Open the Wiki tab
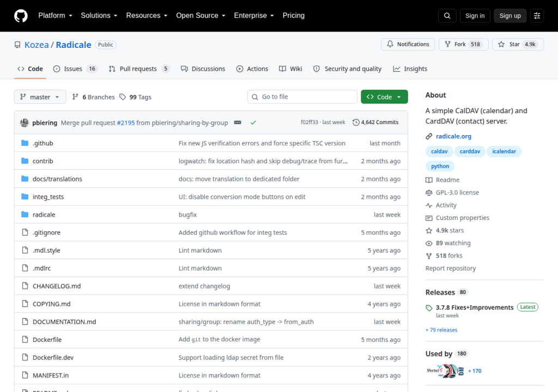Screen dimensions: 558x392 coord(290,69)
